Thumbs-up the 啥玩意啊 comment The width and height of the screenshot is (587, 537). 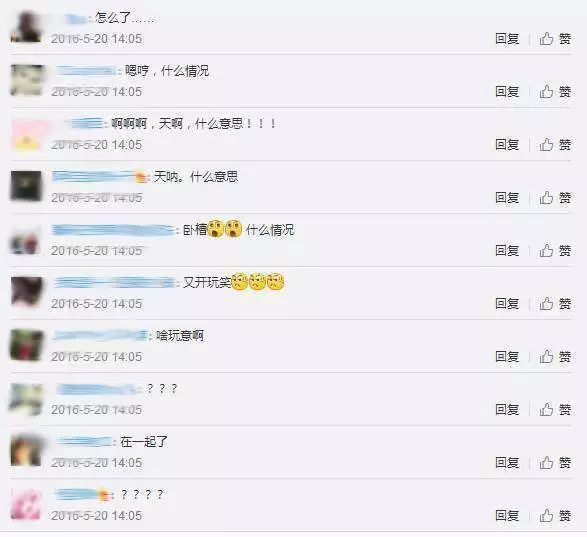pyautogui.click(x=555, y=357)
